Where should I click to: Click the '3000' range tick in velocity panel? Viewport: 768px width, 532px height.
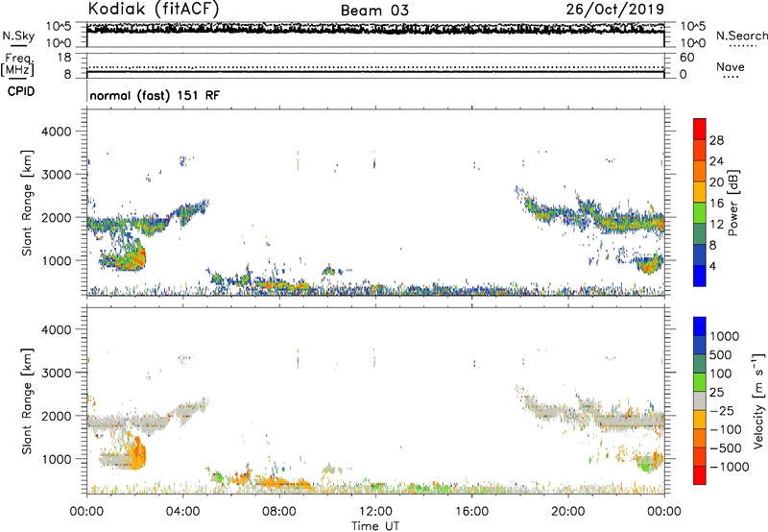point(56,373)
